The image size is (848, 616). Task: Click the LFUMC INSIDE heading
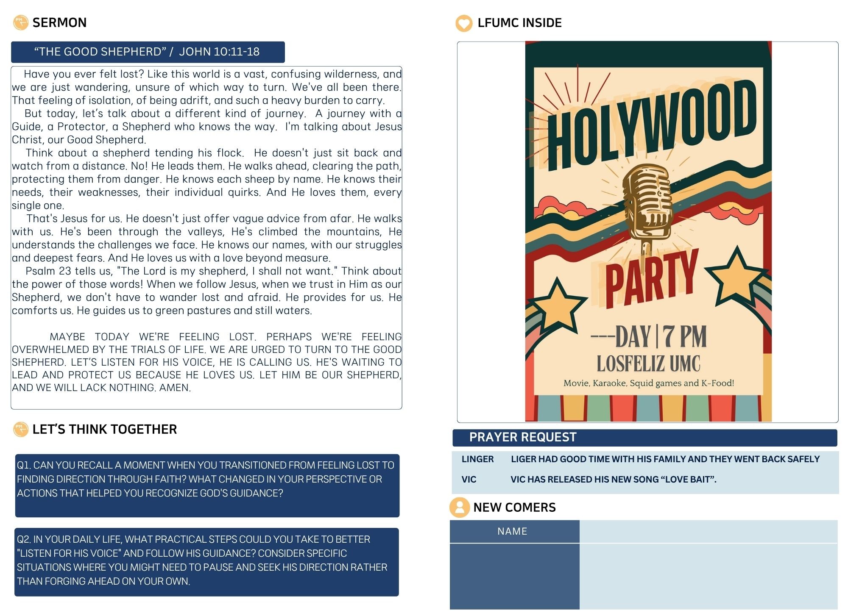[x=519, y=23]
